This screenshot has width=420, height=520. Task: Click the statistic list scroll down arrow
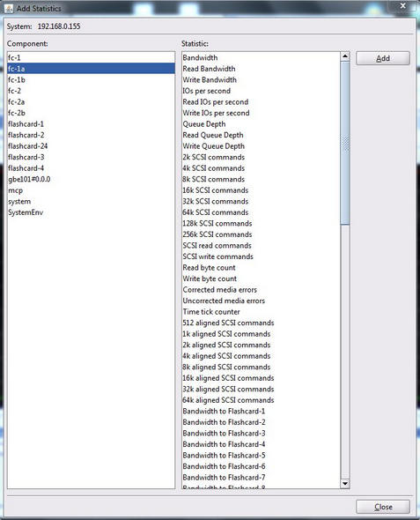pos(345,484)
